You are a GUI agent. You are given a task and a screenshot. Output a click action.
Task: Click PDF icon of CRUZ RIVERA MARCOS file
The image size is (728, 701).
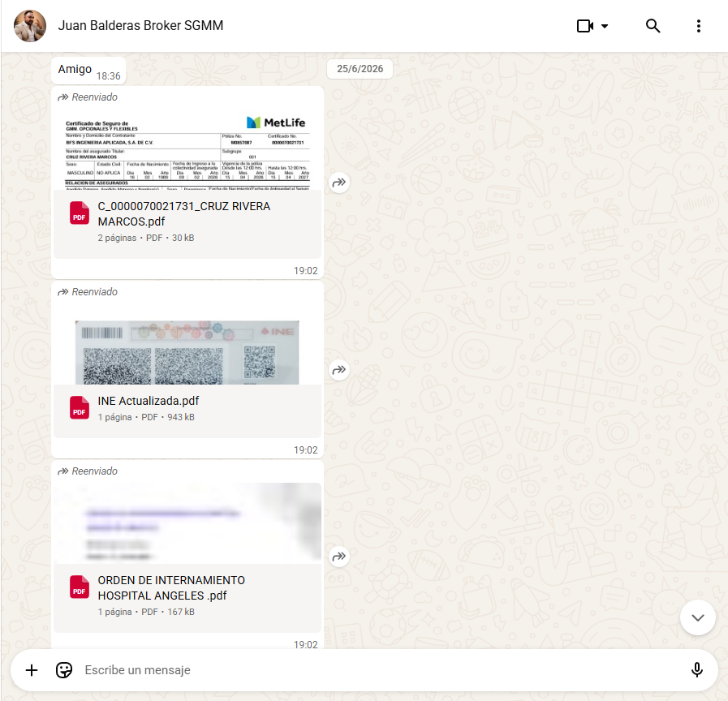point(80,213)
